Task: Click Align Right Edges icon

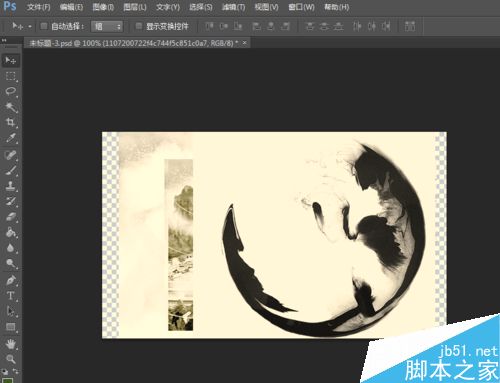Action: (x=285, y=26)
